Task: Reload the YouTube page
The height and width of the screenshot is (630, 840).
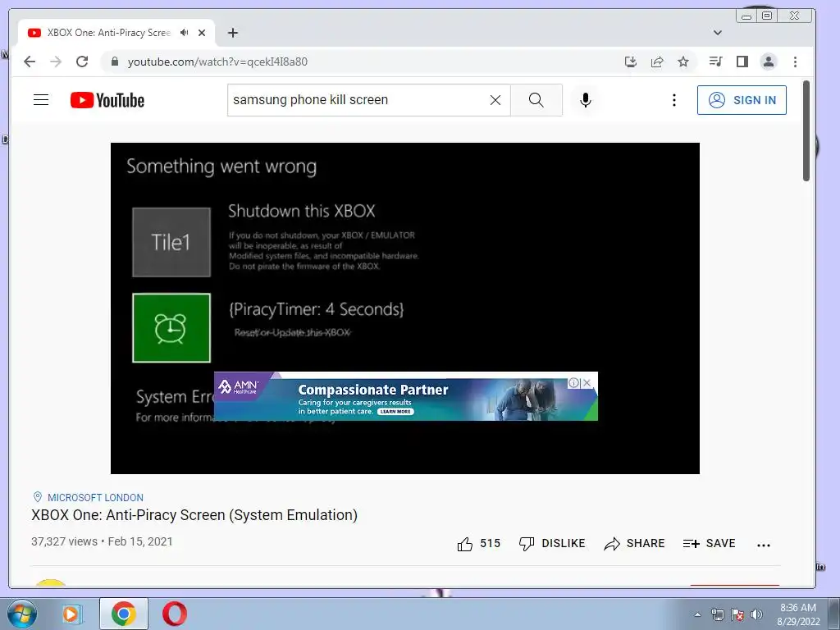Action: (x=82, y=62)
